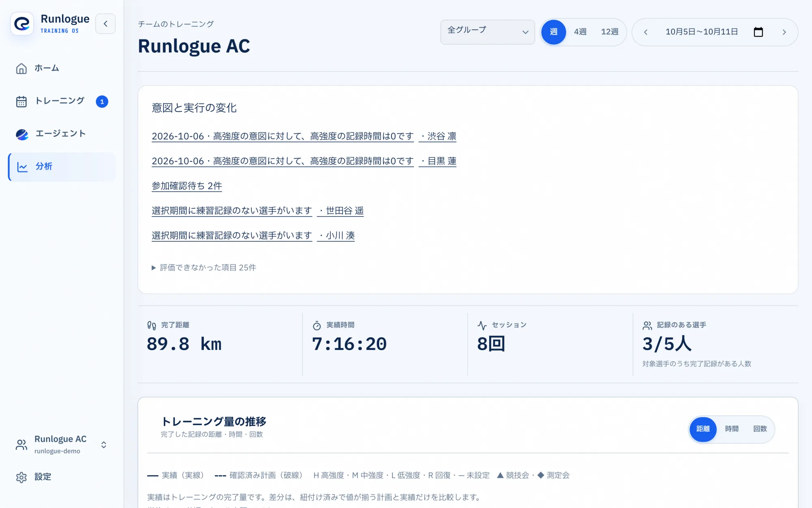This screenshot has height=508, width=812.
Task: Open the calendar date picker icon
Action: coord(758,32)
